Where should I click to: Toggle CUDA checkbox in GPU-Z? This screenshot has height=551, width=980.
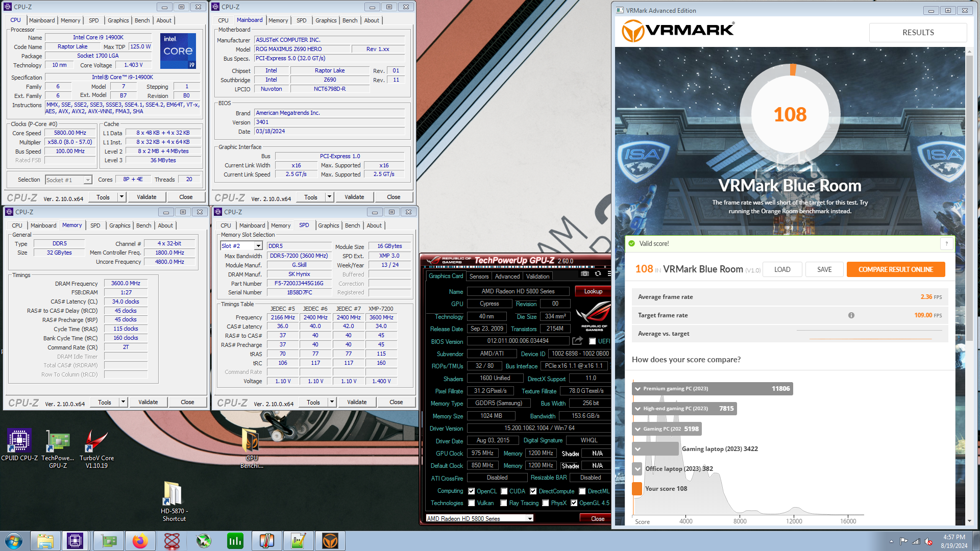click(x=504, y=491)
